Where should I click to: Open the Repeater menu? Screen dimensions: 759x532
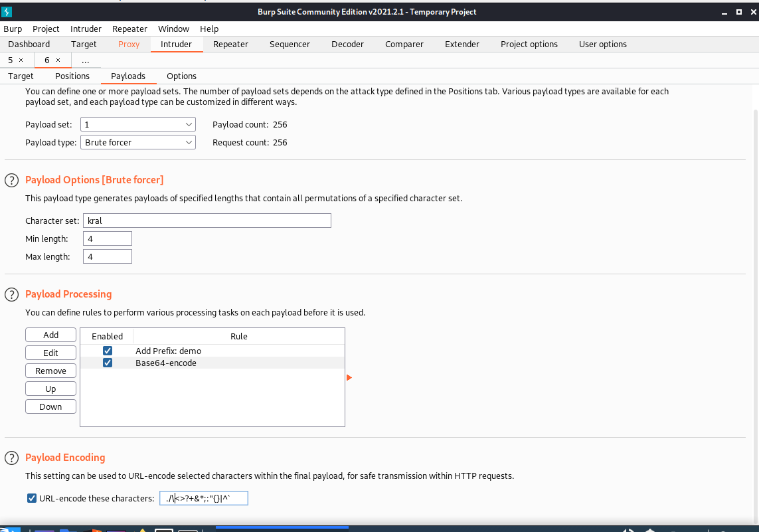click(x=129, y=29)
